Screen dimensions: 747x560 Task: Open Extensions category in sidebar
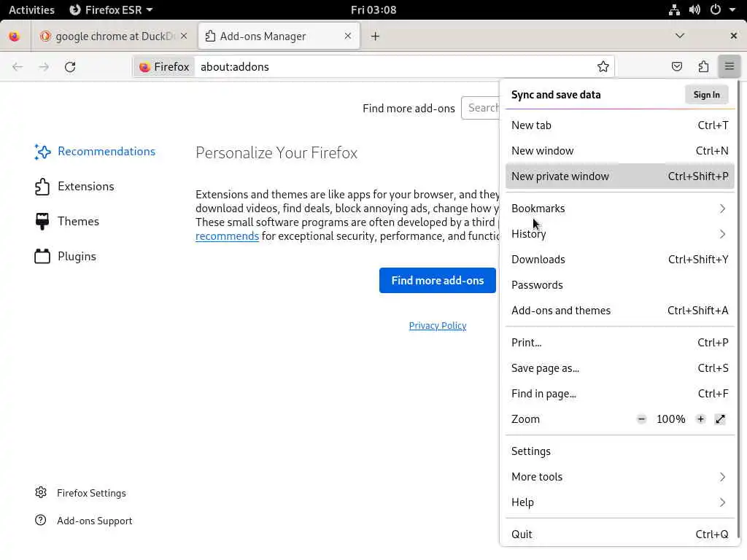coord(75,187)
